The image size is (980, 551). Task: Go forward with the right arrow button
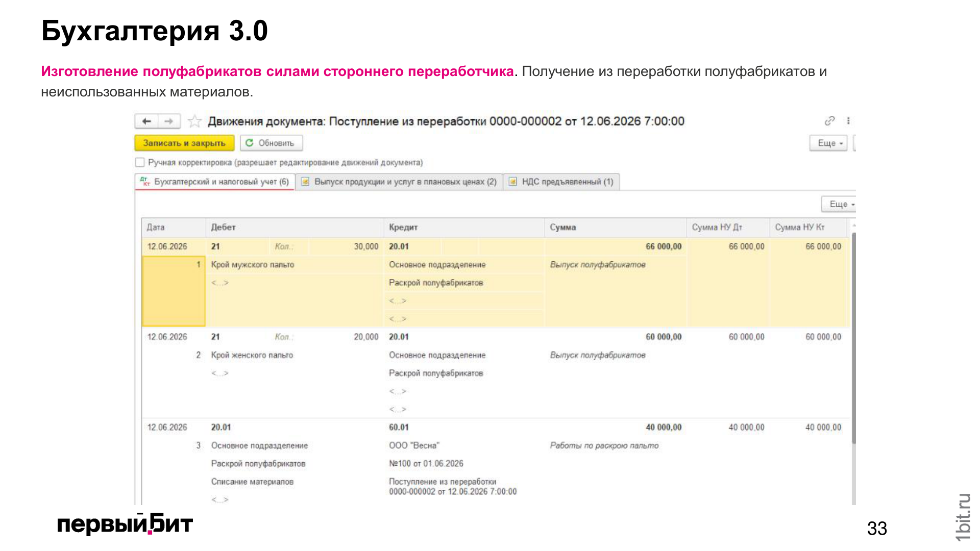click(x=169, y=121)
